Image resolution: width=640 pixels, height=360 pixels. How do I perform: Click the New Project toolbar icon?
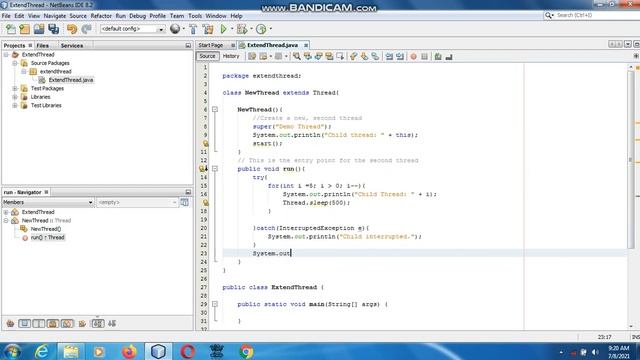25,29
